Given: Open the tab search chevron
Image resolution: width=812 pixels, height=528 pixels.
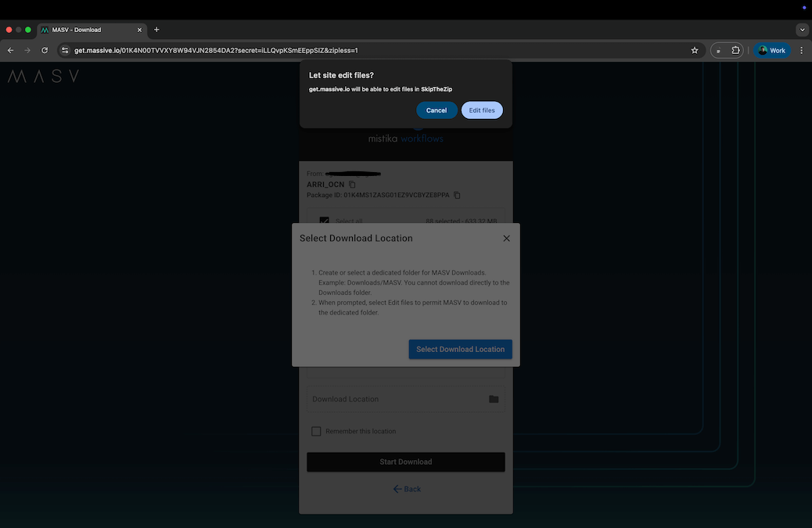Looking at the screenshot, I should tap(802, 29).
